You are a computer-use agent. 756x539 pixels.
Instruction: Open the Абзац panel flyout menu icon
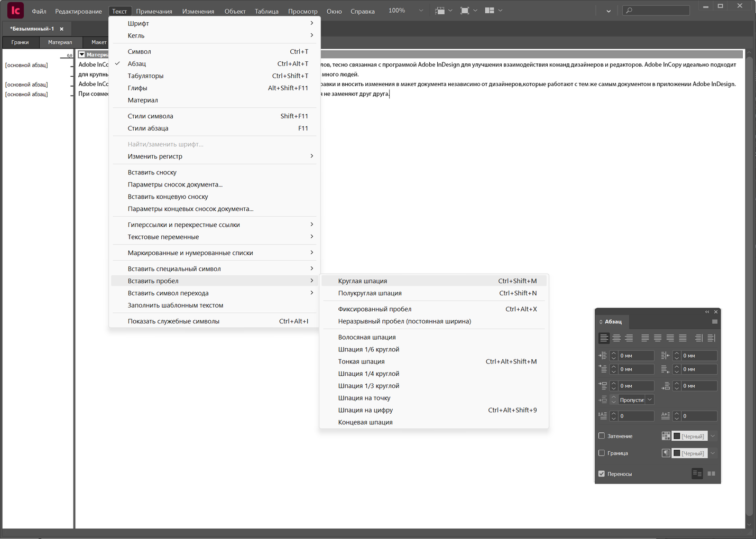[x=715, y=322]
